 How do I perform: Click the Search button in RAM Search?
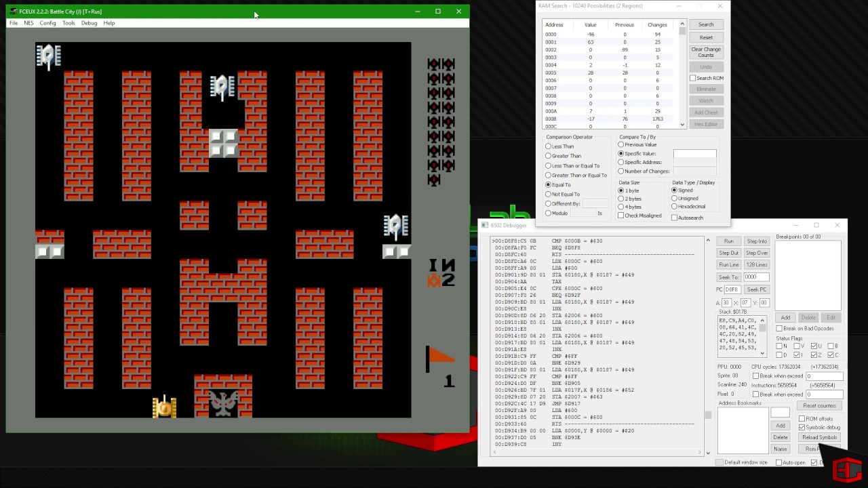(x=706, y=24)
